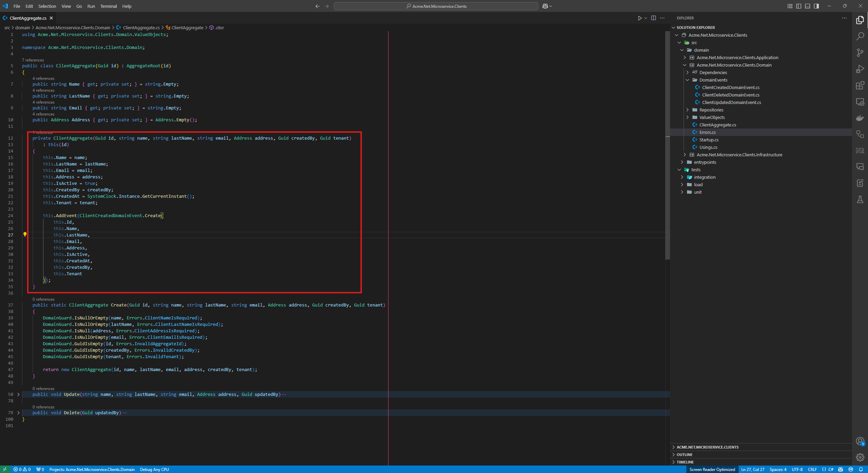Click the ClientAggregate breadcrumb class segment
This screenshot has height=473, width=868.
187,28
